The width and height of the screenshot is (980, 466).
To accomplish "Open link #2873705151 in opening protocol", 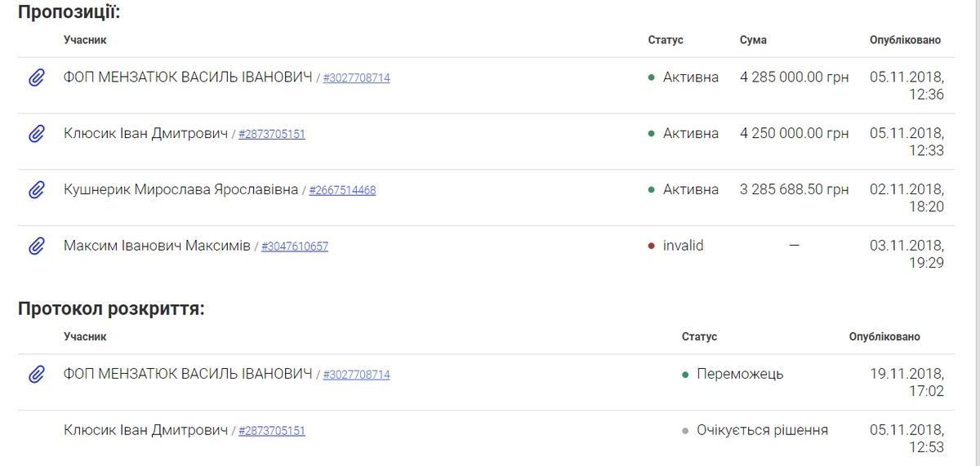I will 271,431.
